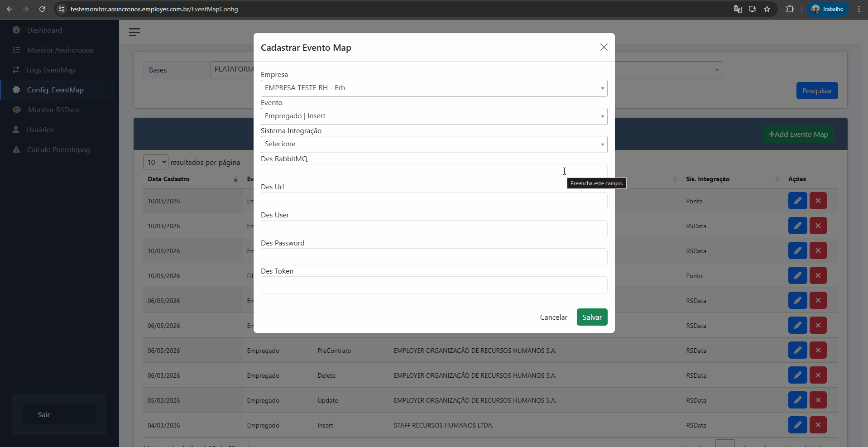The width and height of the screenshot is (868, 447).
Task: Open the browser extensions puzzle icon
Action: click(790, 9)
